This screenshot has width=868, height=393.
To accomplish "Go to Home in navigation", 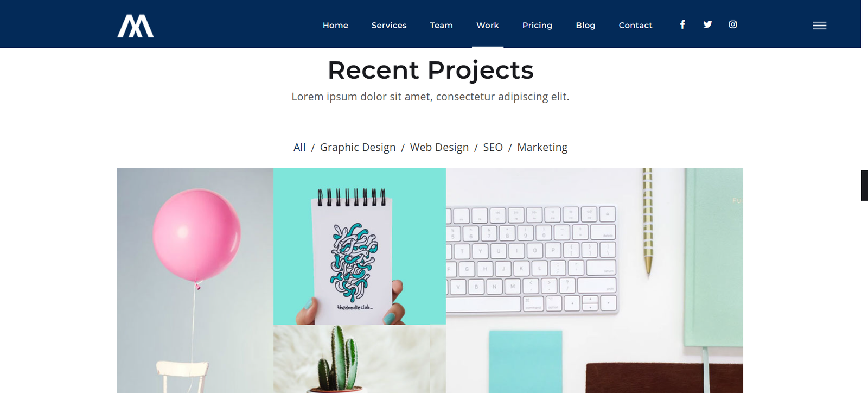I will (x=335, y=25).
